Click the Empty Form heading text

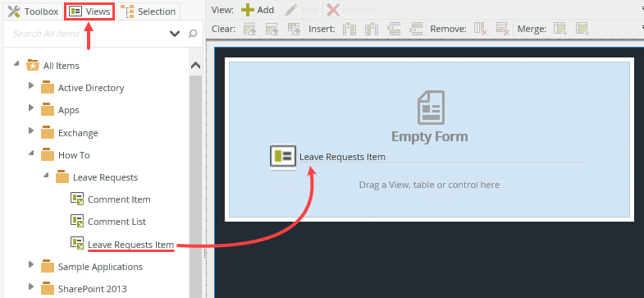pyautogui.click(x=430, y=136)
